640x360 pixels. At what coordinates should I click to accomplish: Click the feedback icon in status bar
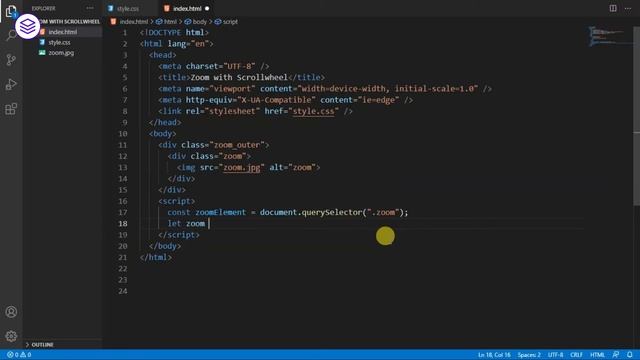[x=616, y=355]
